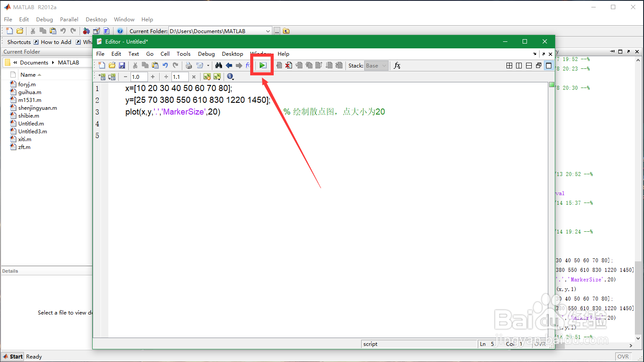
Task: Expand the Documents breadcrumb arrow
Action: tap(53, 62)
